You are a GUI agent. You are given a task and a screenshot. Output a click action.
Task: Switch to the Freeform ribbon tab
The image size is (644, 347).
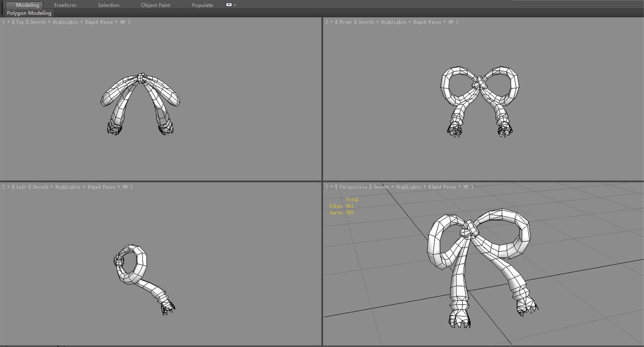65,5
